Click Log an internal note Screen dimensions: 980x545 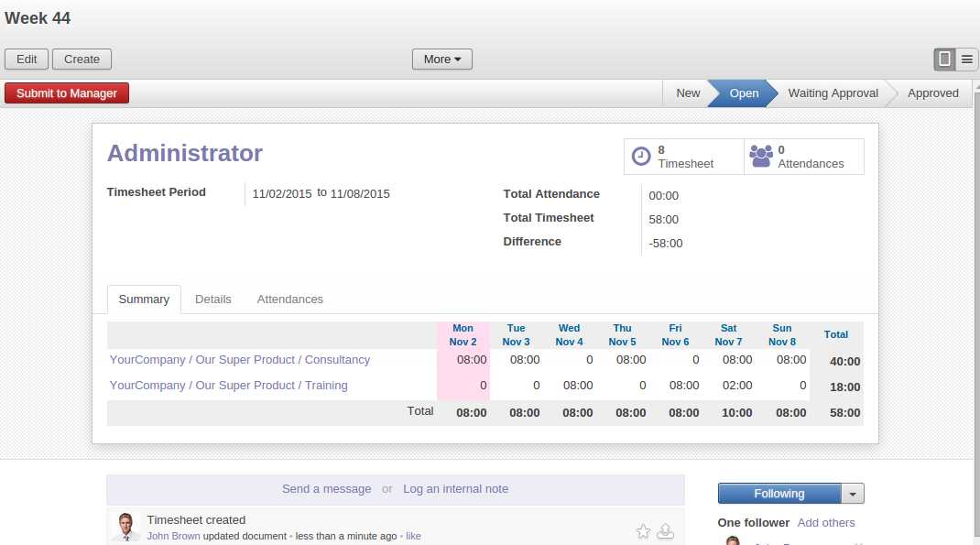[x=455, y=489]
